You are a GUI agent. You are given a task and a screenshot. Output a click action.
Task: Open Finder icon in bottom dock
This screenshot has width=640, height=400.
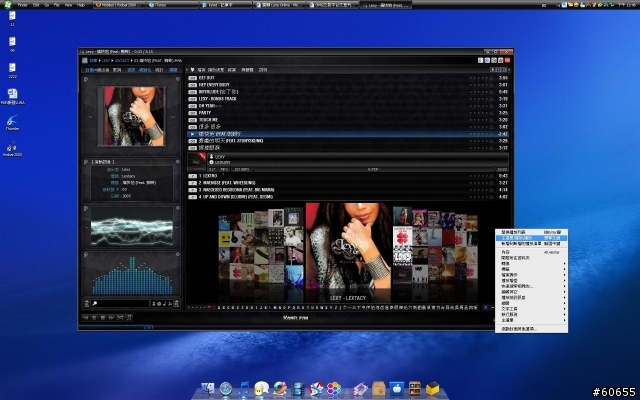pyautogui.click(x=208, y=388)
